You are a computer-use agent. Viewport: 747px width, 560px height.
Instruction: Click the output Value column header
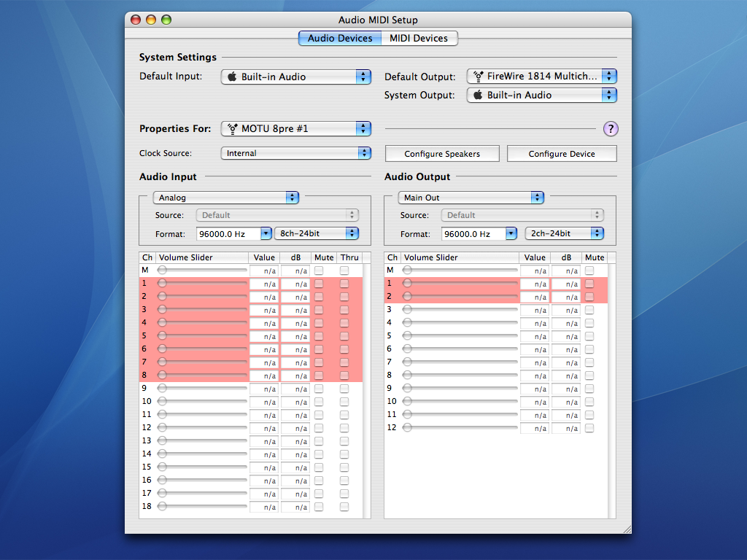click(535, 257)
